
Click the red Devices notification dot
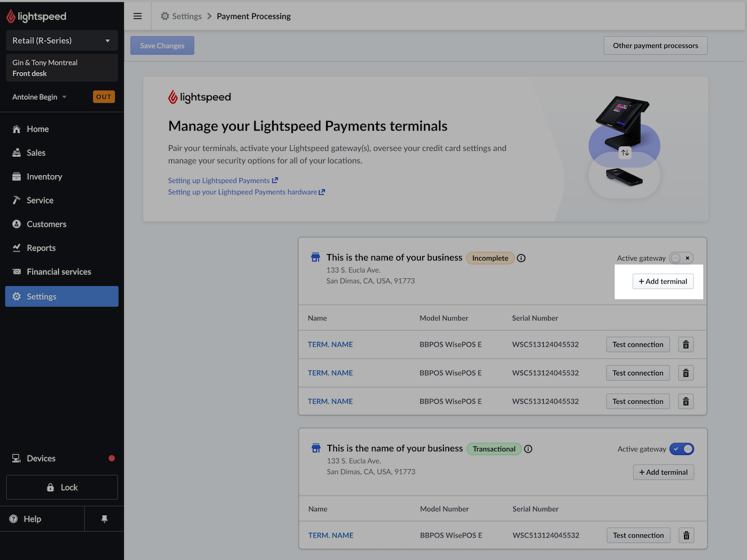[112, 458]
